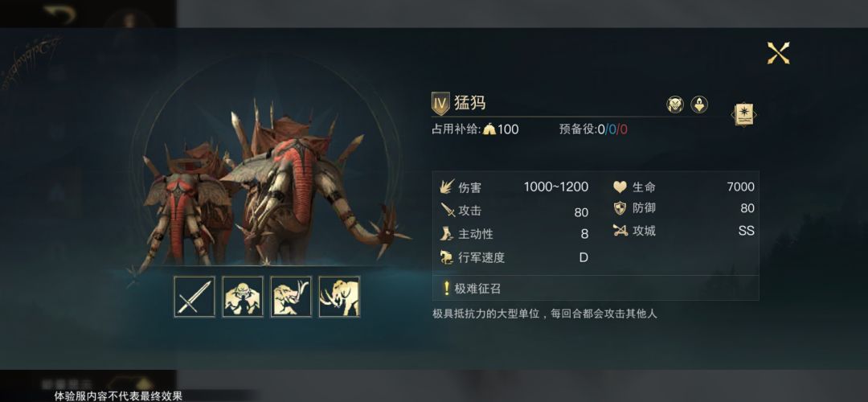Close the unit details panel with the crossed-arrows icon
The height and width of the screenshot is (402, 868).
point(778,53)
